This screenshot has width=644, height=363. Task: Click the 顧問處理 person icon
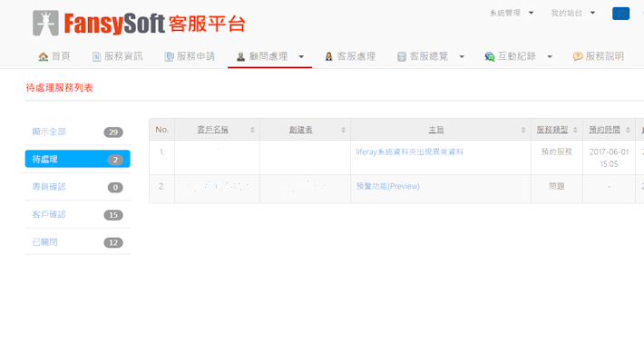(240, 56)
